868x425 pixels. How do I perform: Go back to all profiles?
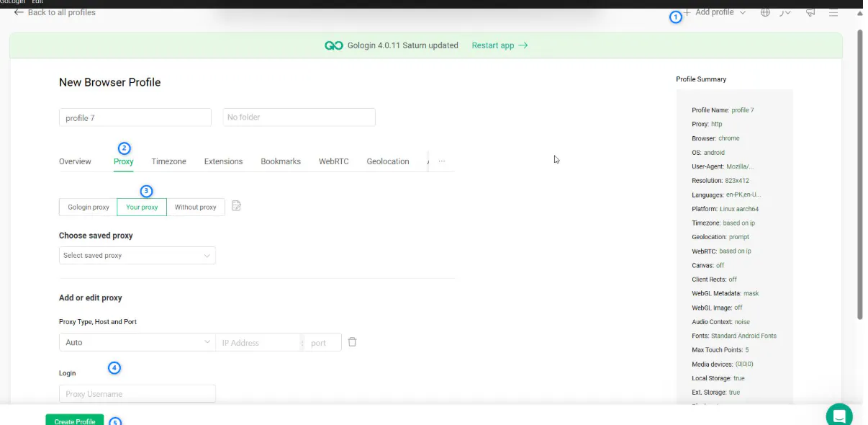(x=55, y=12)
